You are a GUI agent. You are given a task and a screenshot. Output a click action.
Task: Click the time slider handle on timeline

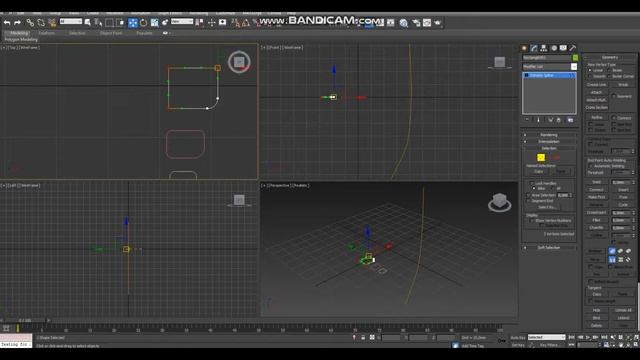click(18, 328)
